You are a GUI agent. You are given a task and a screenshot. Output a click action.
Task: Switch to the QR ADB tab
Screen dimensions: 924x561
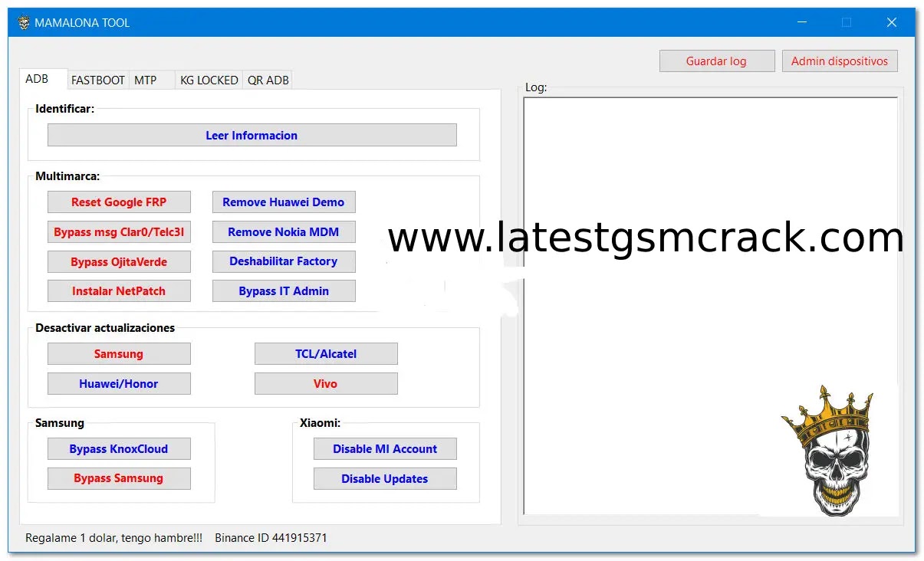[268, 80]
